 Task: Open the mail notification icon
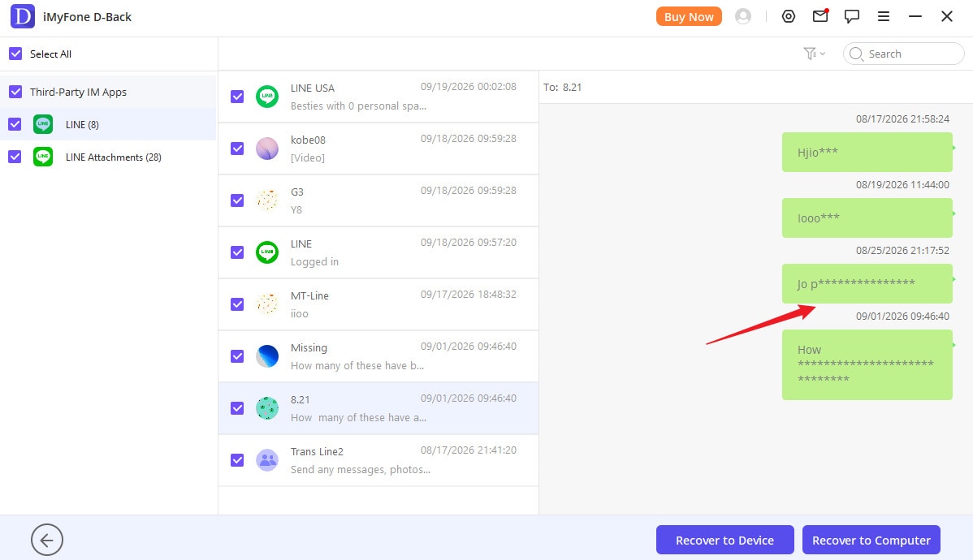[x=820, y=16]
